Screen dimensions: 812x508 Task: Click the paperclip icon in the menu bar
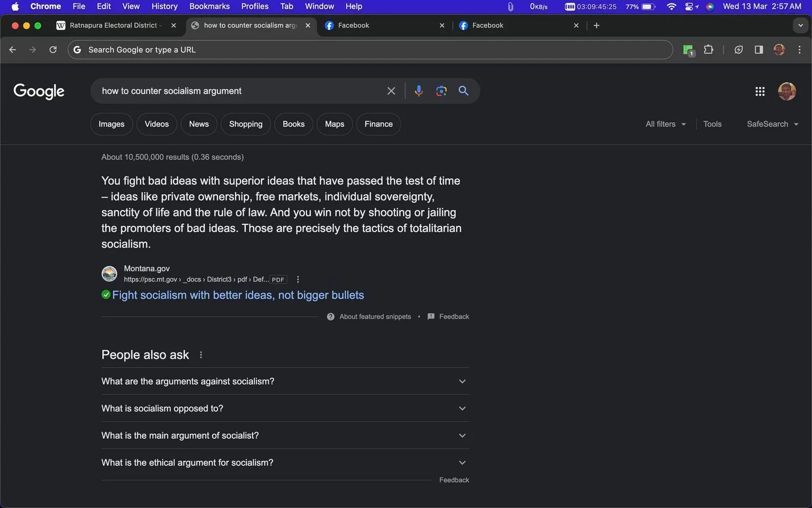coord(510,6)
